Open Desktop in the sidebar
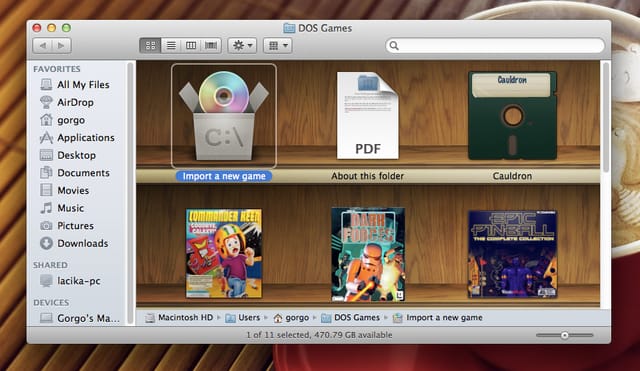Screen dimensions: 640x371 pos(68,155)
